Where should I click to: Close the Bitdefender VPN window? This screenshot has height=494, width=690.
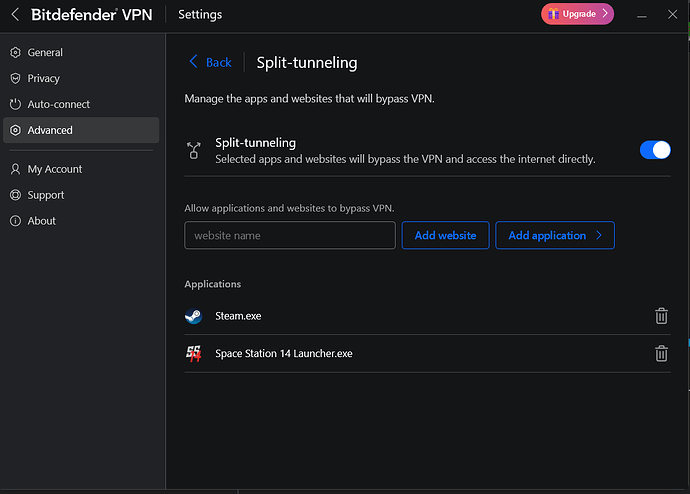pos(672,15)
